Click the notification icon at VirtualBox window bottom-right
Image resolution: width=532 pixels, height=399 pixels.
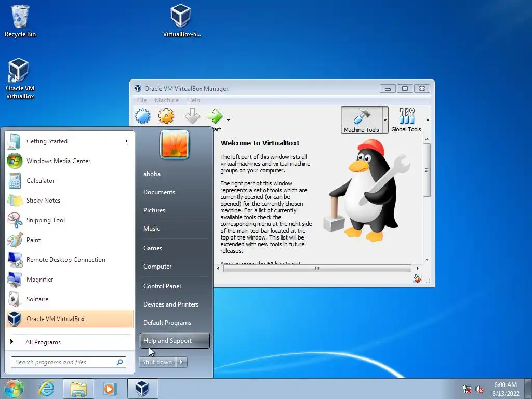point(417,279)
